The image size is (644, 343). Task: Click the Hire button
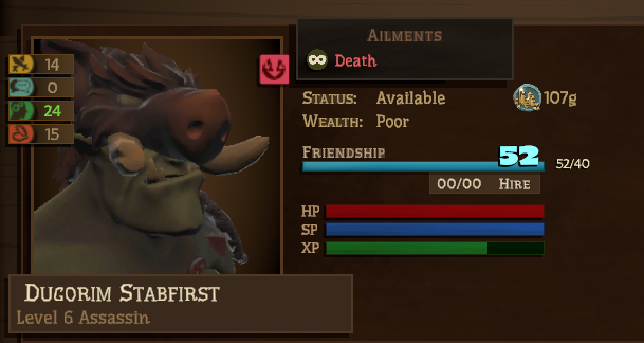(514, 184)
